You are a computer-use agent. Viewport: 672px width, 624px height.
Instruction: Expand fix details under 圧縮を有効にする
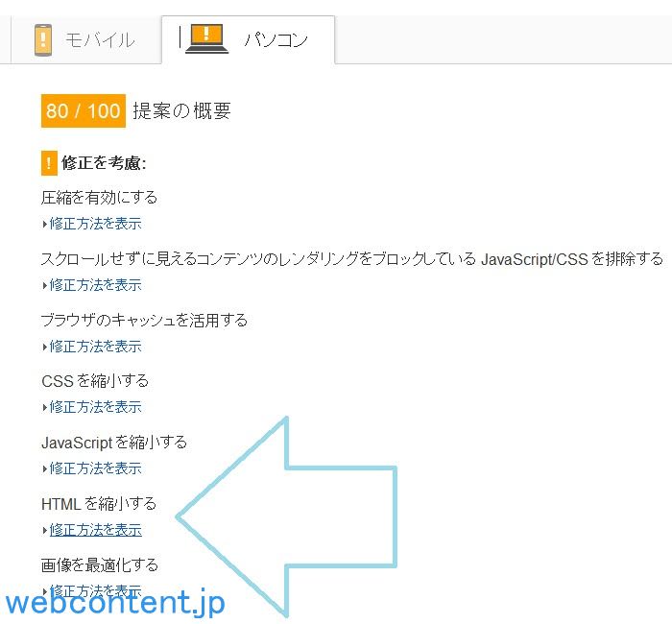point(95,224)
